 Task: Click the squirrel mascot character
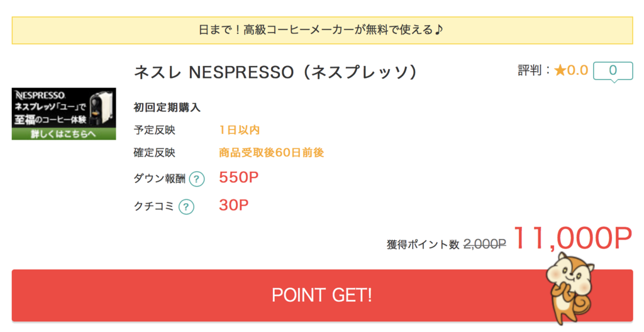(x=570, y=287)
